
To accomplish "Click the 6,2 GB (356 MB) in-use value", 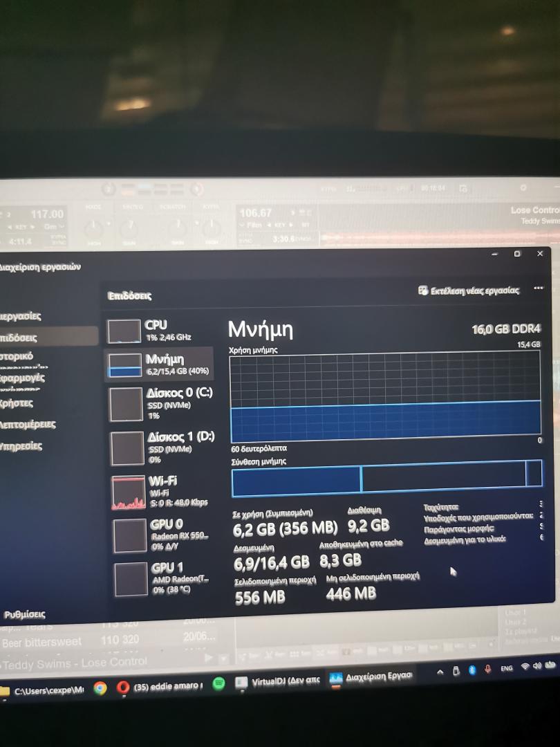I will click(285, 529).
